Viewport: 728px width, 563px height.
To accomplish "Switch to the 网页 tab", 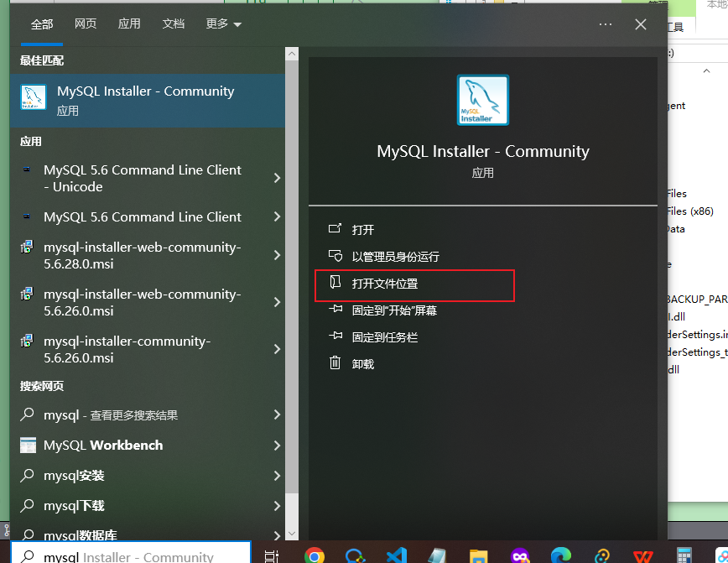I will (x=86, y=23).
